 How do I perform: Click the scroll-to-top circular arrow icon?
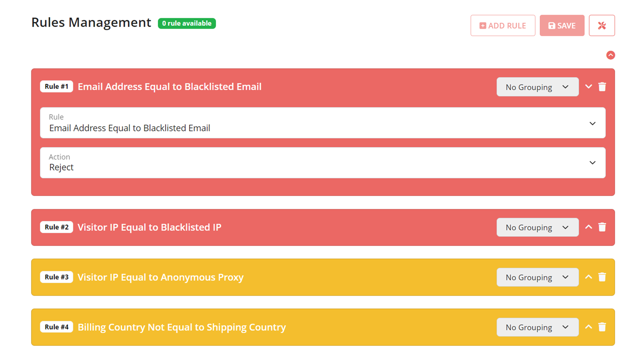[x=611, y=55]
